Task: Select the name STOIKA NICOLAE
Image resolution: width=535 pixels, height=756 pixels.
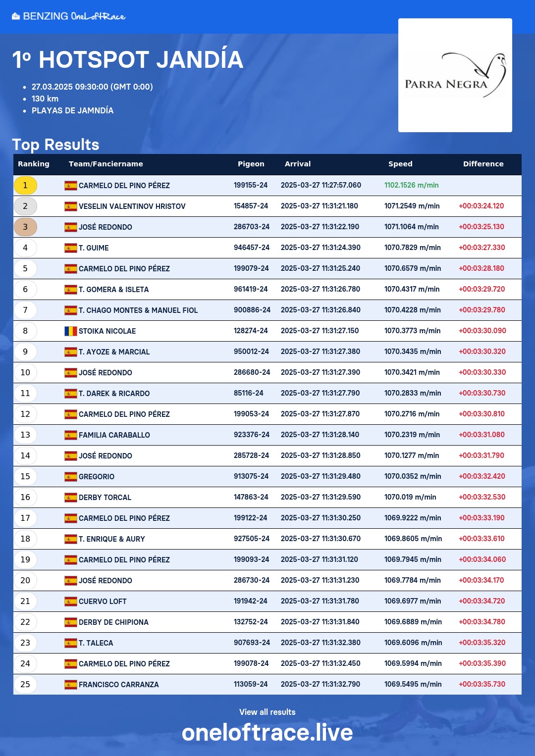Action: (107, 331)
